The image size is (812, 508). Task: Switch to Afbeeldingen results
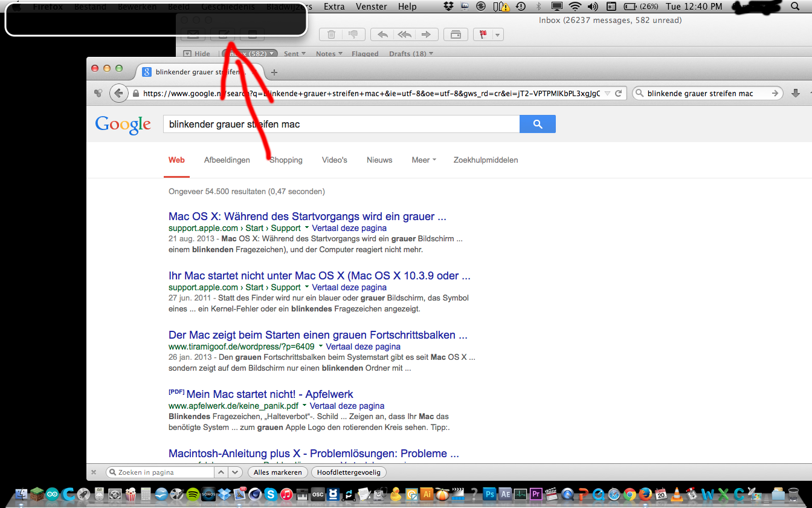227,160
